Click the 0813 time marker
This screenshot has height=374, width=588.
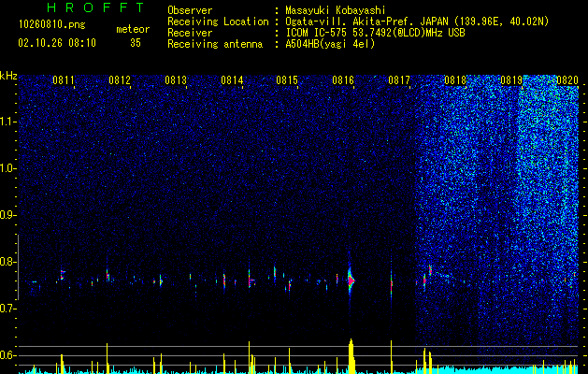pos(176,80)
